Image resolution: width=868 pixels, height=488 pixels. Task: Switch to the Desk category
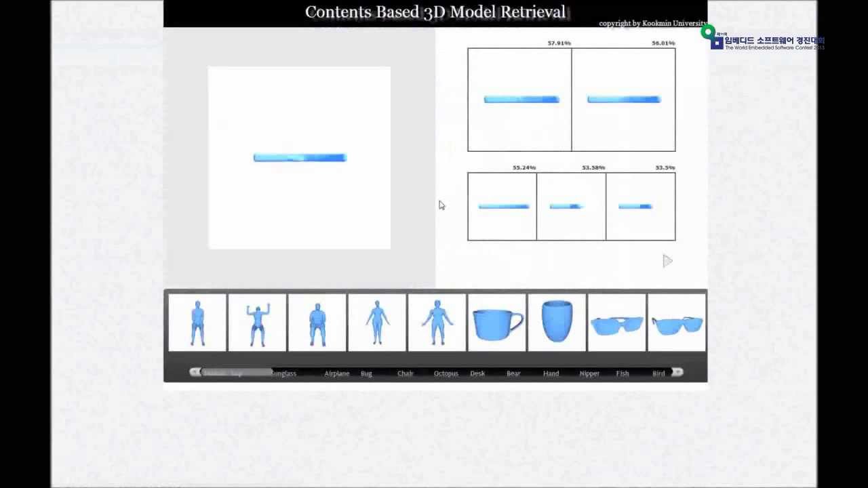point(477,373)
